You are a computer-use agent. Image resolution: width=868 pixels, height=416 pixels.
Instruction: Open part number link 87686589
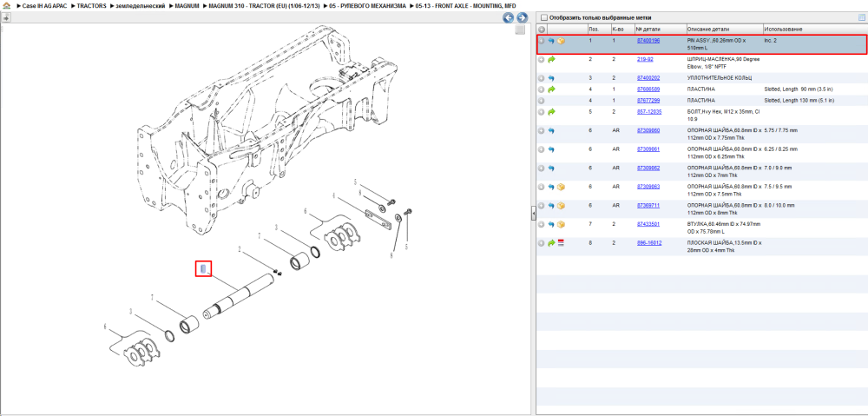coord(648,89)
